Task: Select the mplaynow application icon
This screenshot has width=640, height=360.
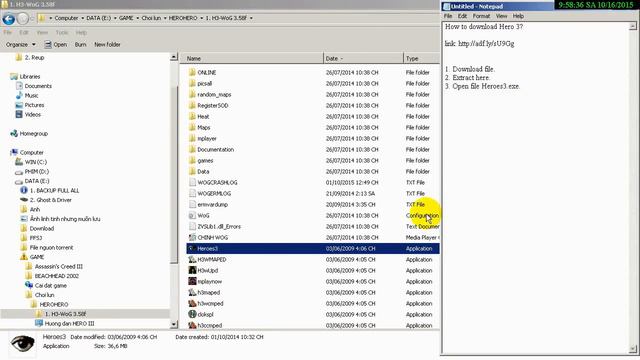Action: (x=192, y=282)
